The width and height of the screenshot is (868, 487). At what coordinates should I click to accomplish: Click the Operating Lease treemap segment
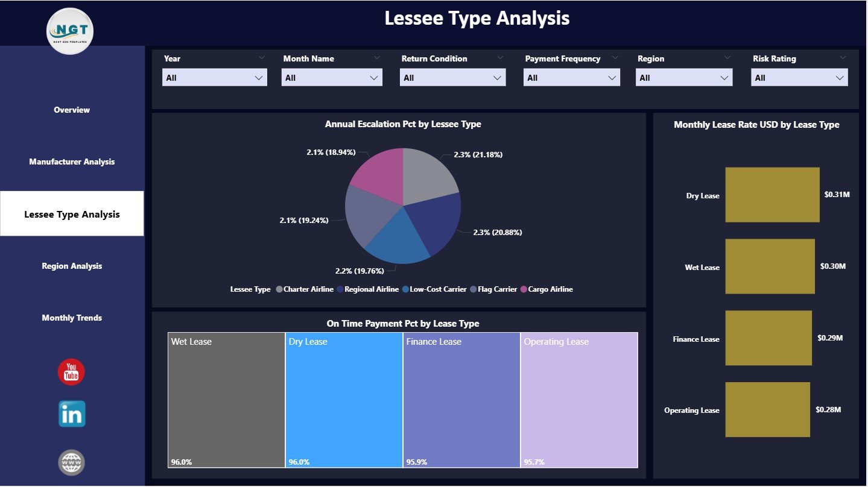[x=579, y=399]
